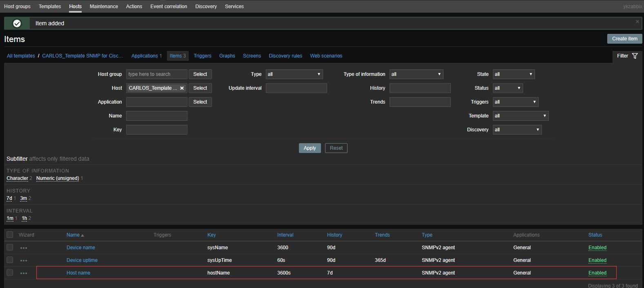Go to Templates menu
The width and height of the screenshot is (644, 288).
click(x=50, y=7)
